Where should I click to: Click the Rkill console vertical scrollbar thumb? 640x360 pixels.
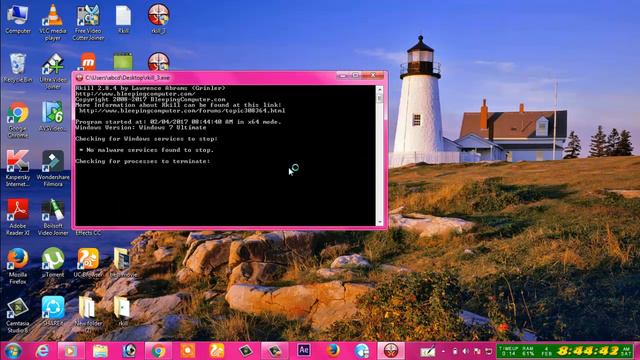(x=380, y=98)
